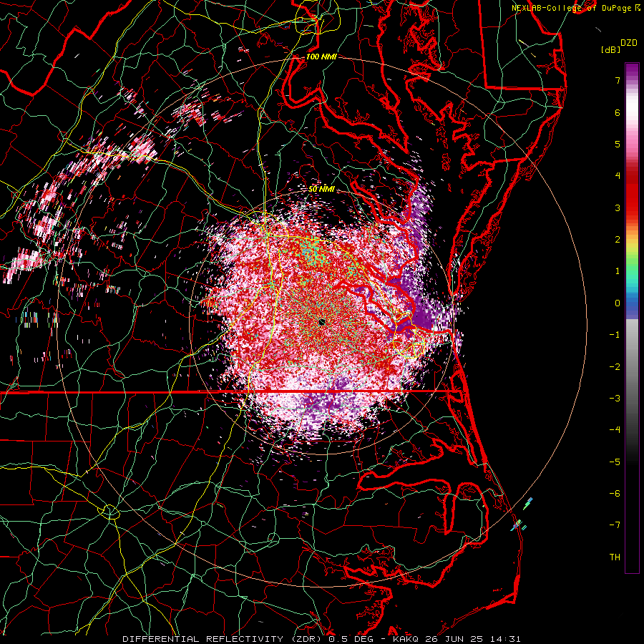Select the -3 scale tick label
644x644 pixels.
tap(615, 399)
